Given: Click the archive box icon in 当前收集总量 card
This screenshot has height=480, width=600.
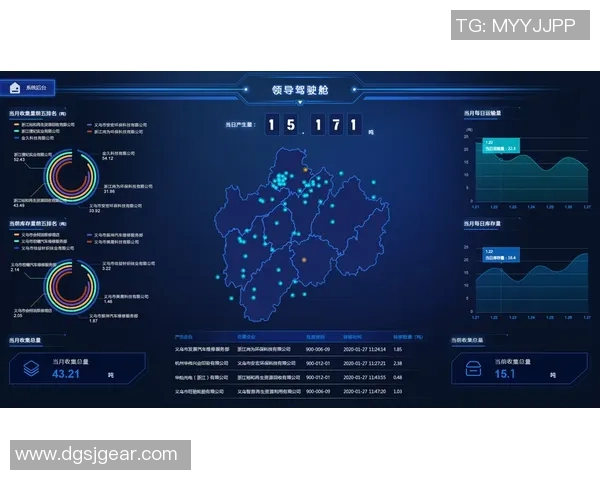Looking at the screenshot, I should click(475, 367).
